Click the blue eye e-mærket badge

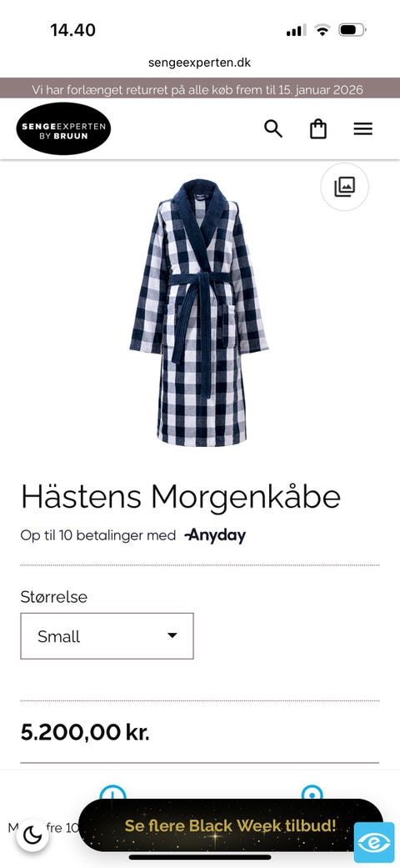coord(374,842)
